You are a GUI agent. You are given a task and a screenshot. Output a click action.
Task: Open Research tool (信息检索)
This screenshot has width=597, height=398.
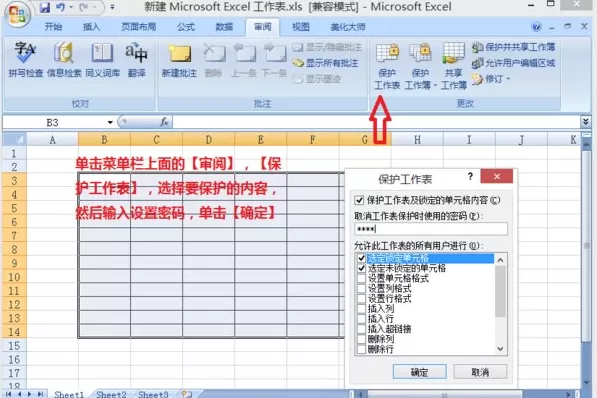(64, 60)
